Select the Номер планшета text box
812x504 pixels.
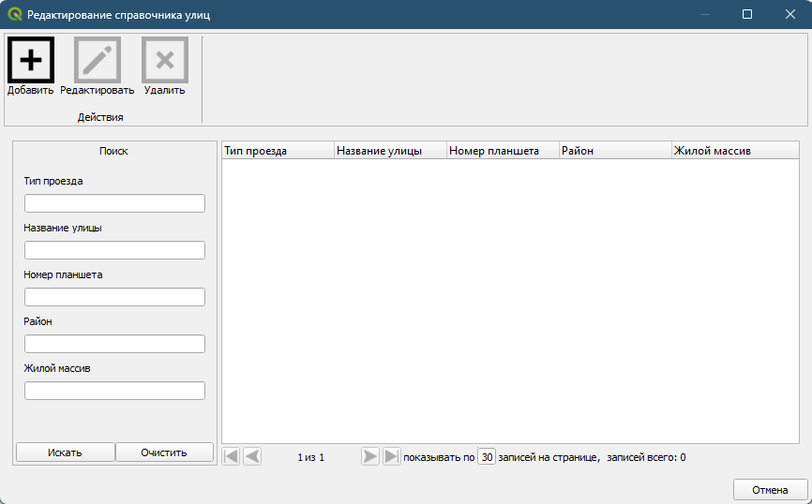pyautogui.click(x=114, y=297)
